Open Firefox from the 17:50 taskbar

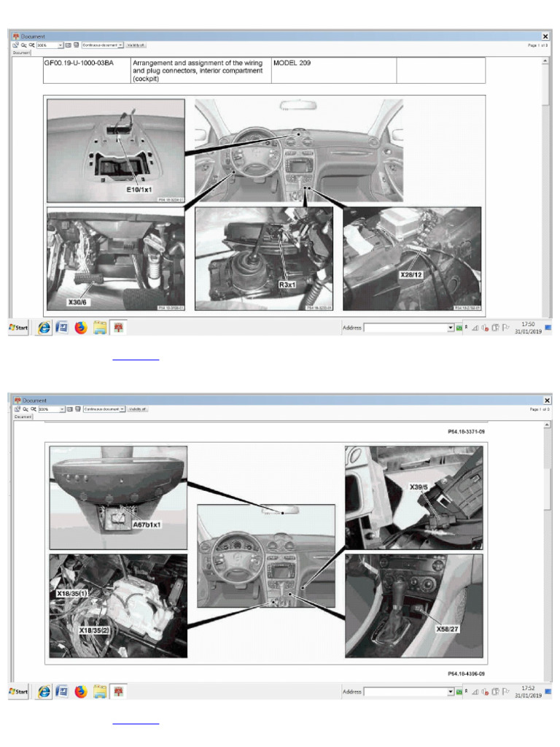(x=81, y=328)
